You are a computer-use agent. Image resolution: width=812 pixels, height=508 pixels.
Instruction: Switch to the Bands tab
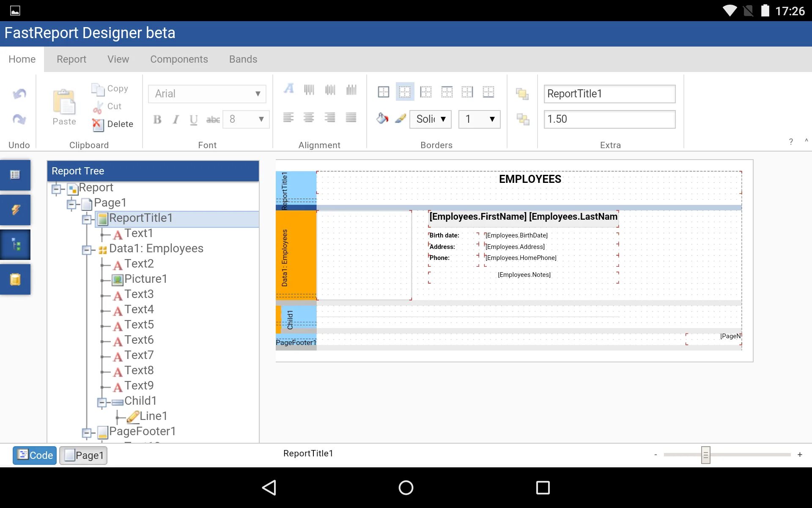coord(243,59)
